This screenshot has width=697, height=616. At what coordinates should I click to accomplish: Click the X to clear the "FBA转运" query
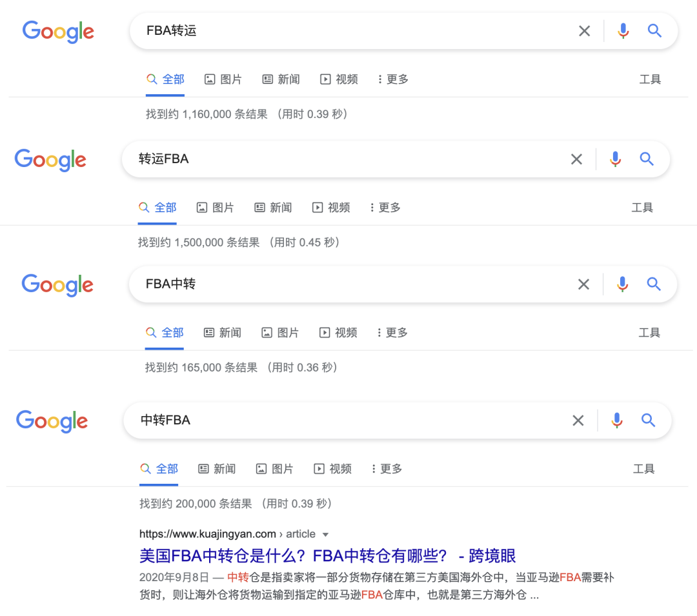[x=584, y=30]
